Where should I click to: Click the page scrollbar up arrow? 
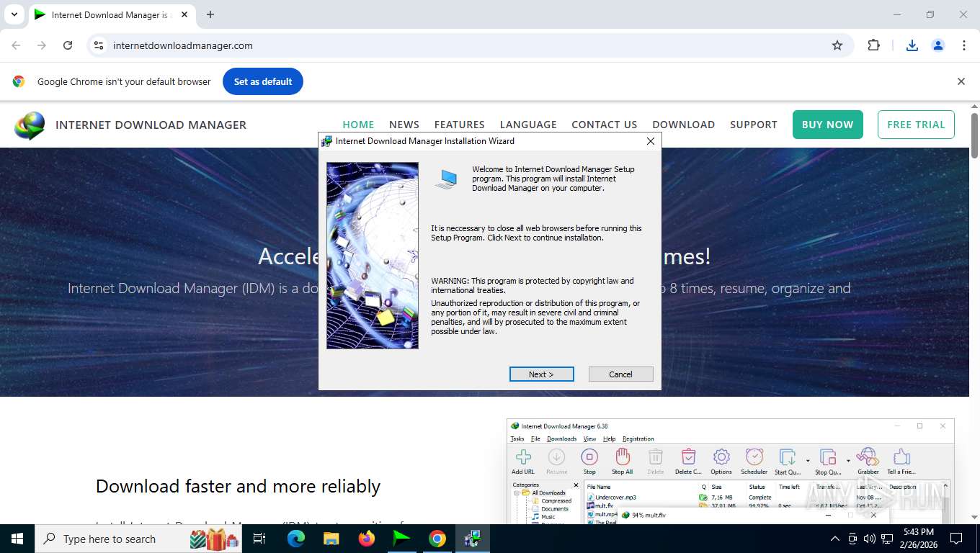click(x=975, y=107)
